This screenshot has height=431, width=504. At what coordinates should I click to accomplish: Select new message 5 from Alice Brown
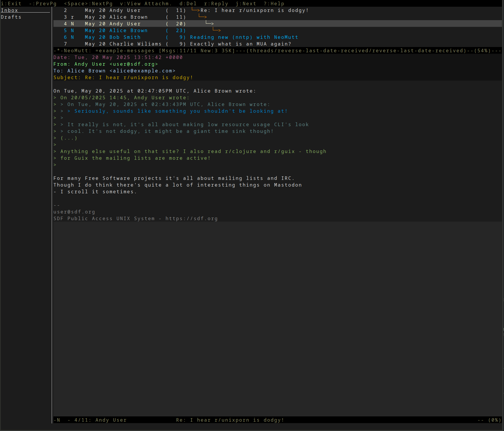click(x=277, y=30)
